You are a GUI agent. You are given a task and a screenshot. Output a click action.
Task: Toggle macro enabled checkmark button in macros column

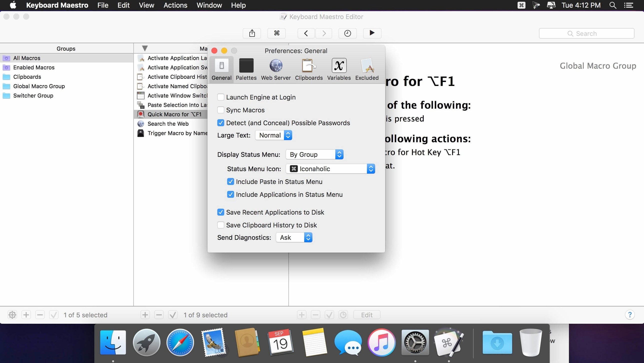coord(173,315)
